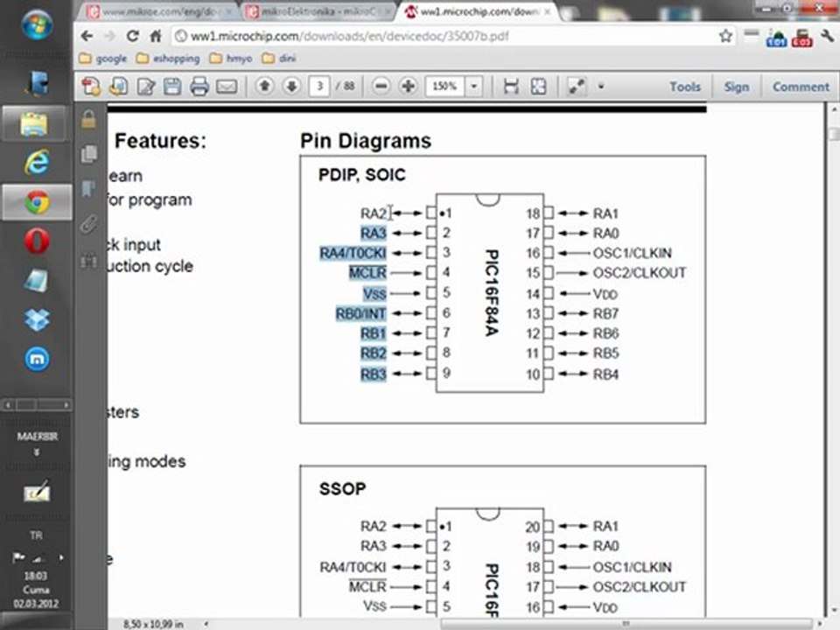Image resolution: width=840 pixels, height=630 pixels.
Task: Click the 150% zoom value field
Action: pyautogui.click(x=444, y=87)
